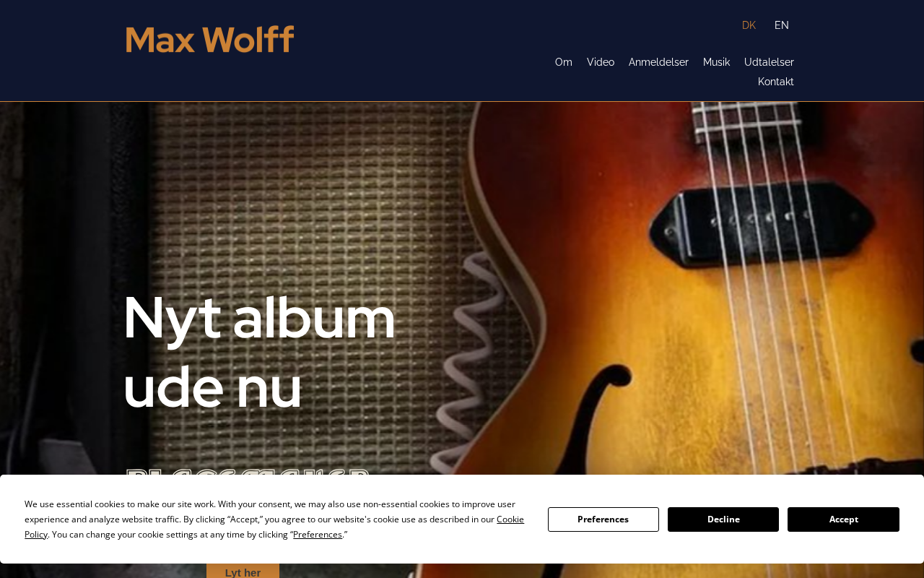Open Anmeldelser in the navigation
Screen dimensions: 924x578
pyautogui.click(x=658, y=62)
